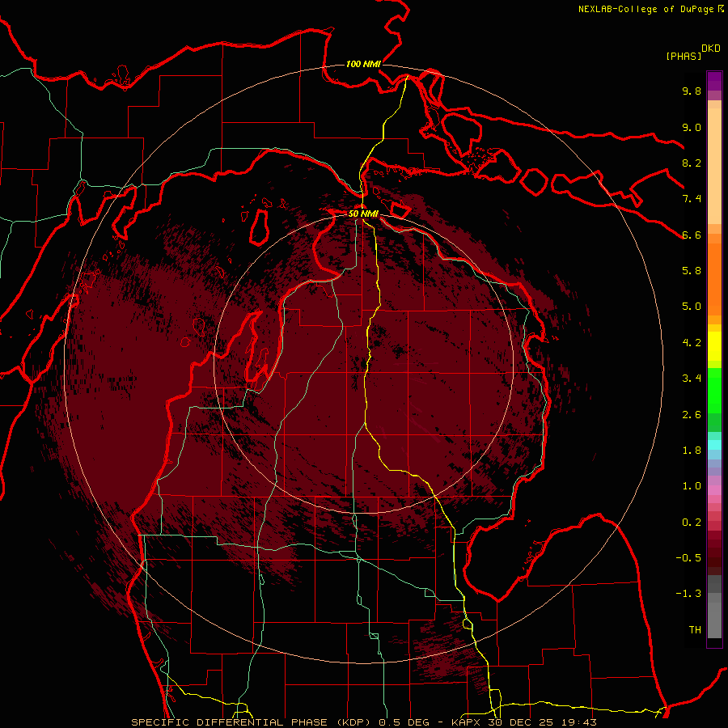Click the 1.0 scale value

click(x=692, y=486)
